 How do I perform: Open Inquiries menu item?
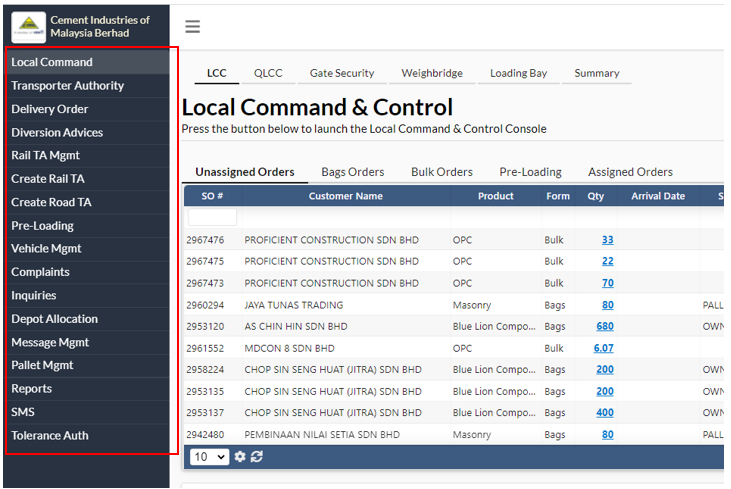[87, 296]
